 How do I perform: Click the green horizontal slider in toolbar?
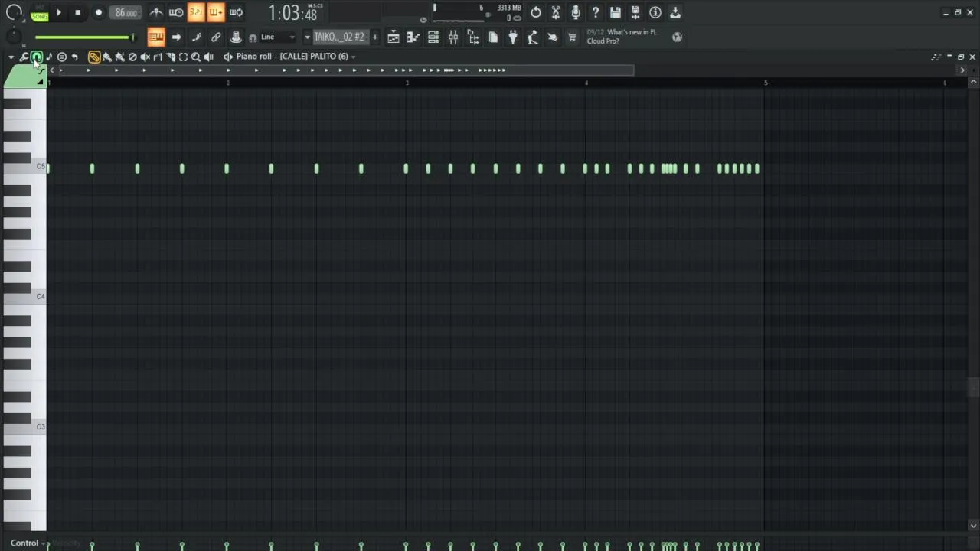[x=84, y=37]
